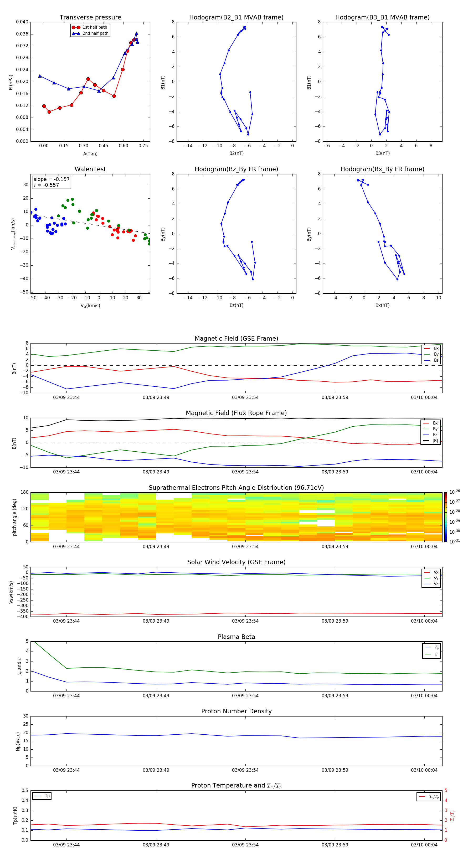Screen dimensions: 473x868
Task: Click the "V_remaining(km/s)" y-axis label
Action: (x=13, y=234)
